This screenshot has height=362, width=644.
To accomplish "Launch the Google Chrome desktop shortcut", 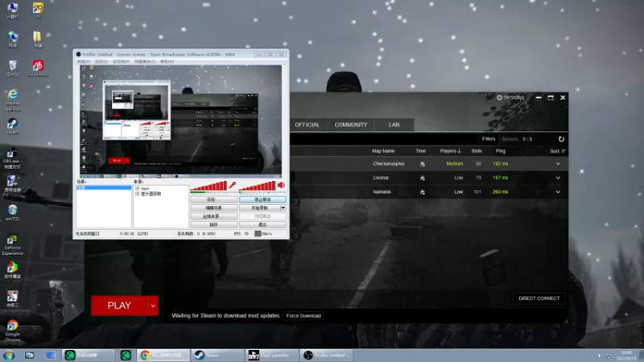I will coord(12,331).
